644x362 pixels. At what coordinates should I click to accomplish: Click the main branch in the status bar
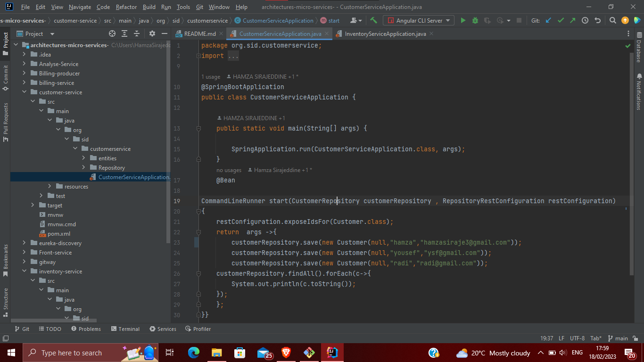point(618,338)
